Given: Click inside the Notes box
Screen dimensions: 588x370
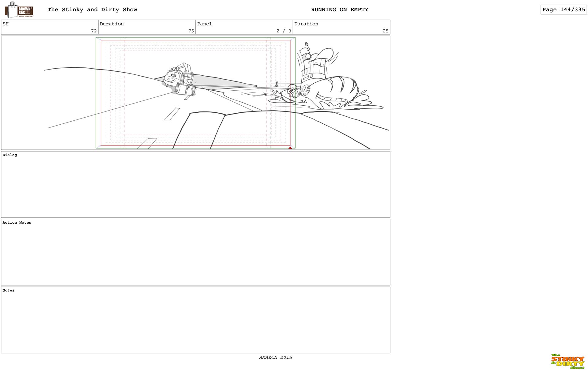Looking at the screenshot, I should [195, 320].
